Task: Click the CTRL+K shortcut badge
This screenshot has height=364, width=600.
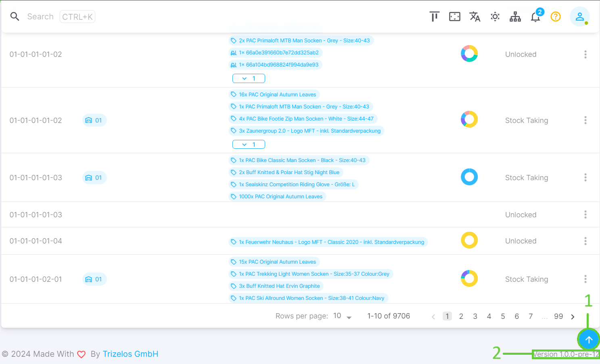Action: coord(77,17)
